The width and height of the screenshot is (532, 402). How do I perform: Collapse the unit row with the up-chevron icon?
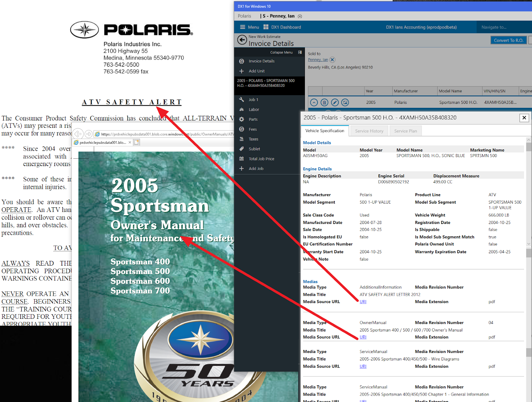314,102
